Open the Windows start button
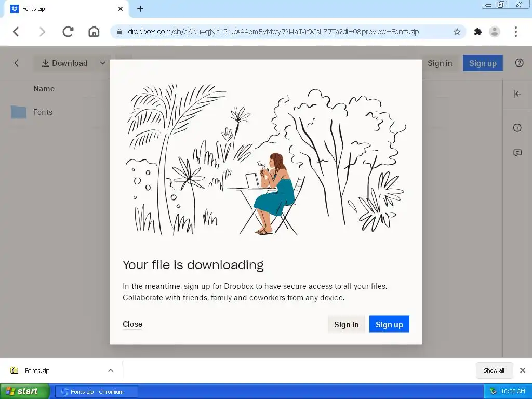This screenshot has width=532, height=399. pos(25,392)
